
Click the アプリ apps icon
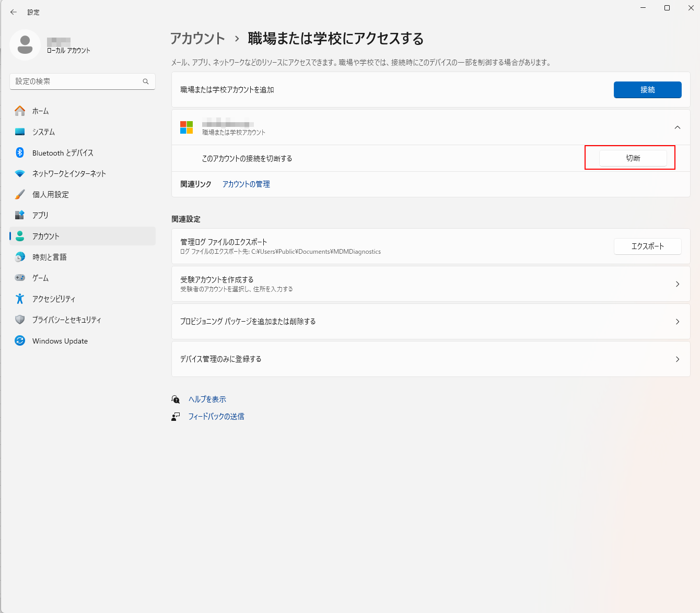pyautogui.click(x=20, y=215)
